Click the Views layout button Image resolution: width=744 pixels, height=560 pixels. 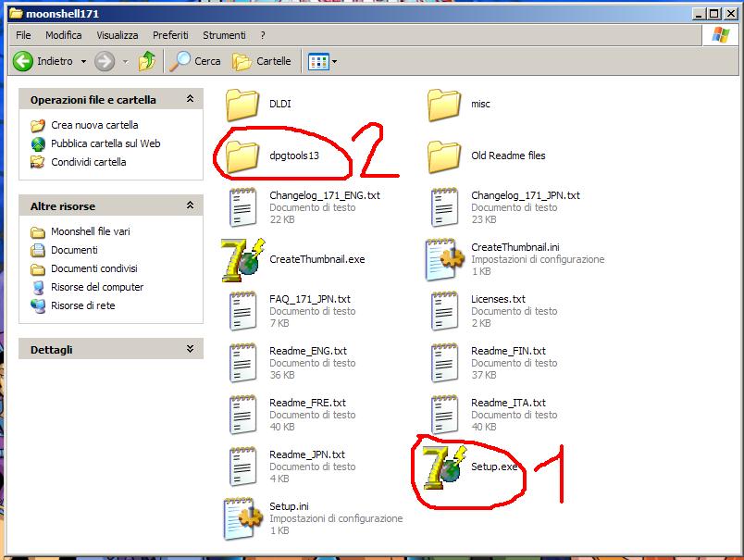[318, 61]
